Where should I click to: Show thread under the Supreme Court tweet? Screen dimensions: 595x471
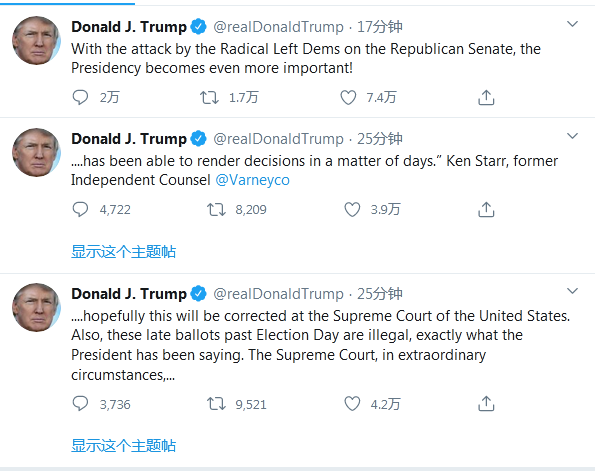click(x=123, y=446)
